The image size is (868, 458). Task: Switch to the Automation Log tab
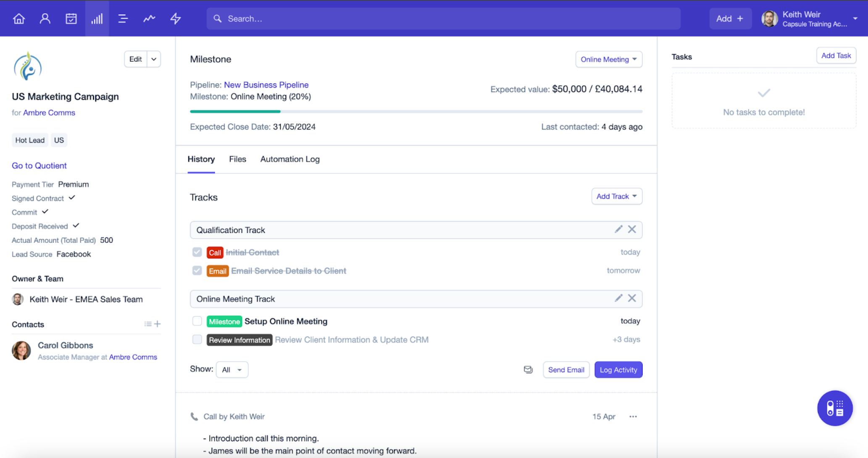[x=290, y=159]
